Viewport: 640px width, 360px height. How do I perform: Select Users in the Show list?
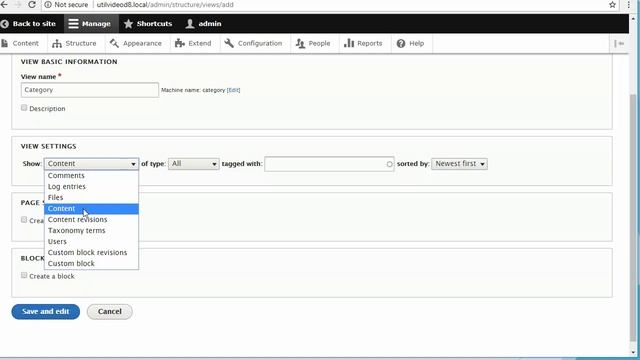(91, 242)
